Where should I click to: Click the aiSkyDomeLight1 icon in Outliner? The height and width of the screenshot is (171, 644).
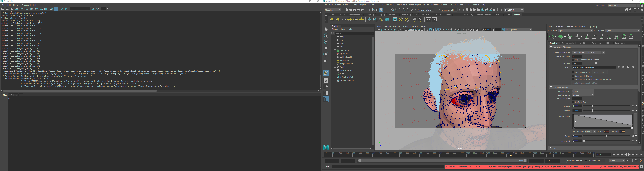pyautogui.click(x=338, y=63)
